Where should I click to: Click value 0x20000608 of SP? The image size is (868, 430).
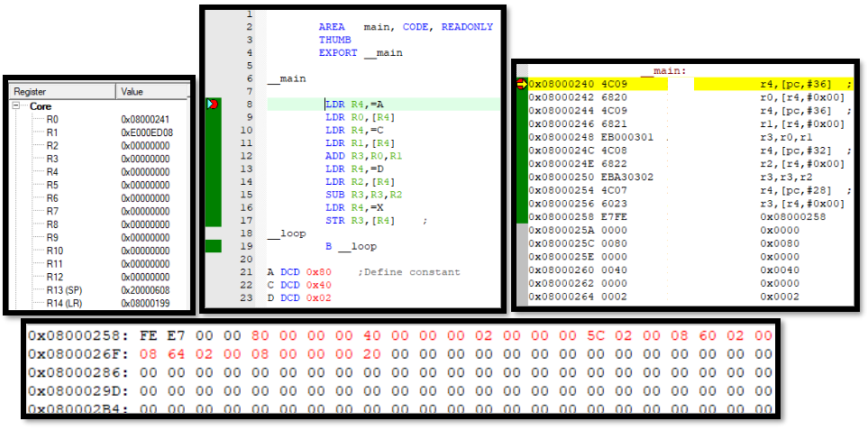pyautogui.click(x=145, y=290)
